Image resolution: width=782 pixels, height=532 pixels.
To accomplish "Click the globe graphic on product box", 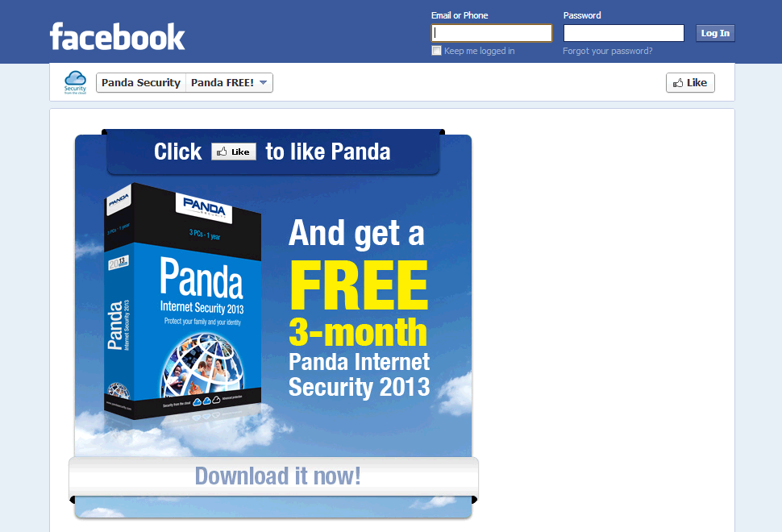I will (203, 366).
